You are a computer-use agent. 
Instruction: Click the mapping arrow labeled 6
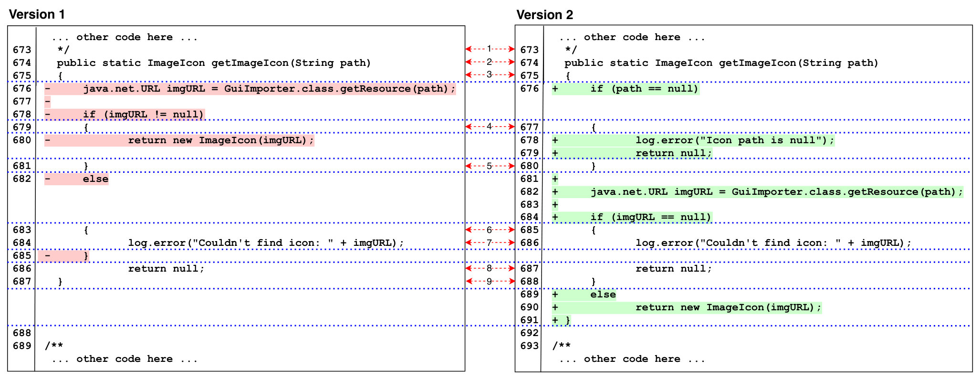[490, 230]
